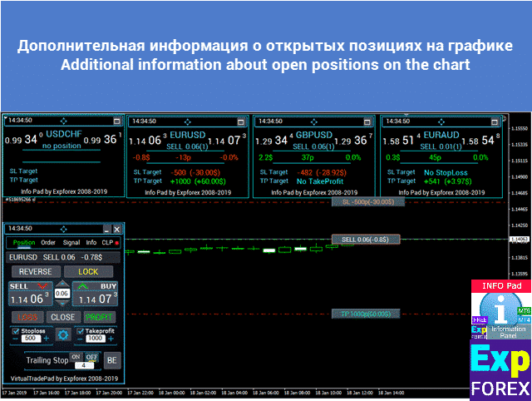Decrease Stoploss with the minus icon
This screenshot has height=401, width=532.
(15, 339)
